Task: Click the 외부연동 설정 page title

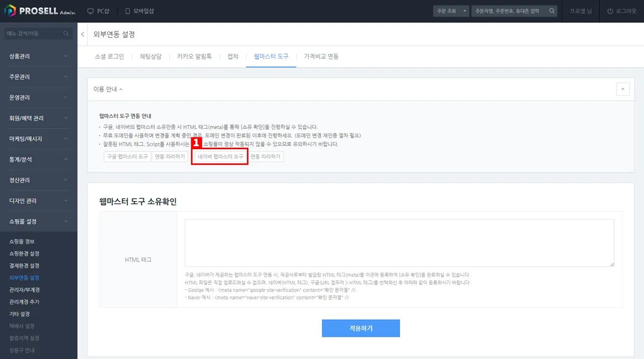Action: click(114, 34)
